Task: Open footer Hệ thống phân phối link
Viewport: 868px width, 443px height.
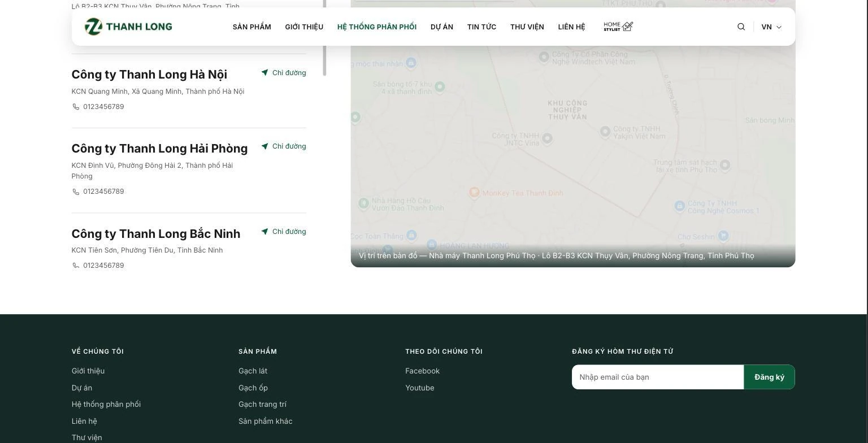Action: [x=106, y=405]
